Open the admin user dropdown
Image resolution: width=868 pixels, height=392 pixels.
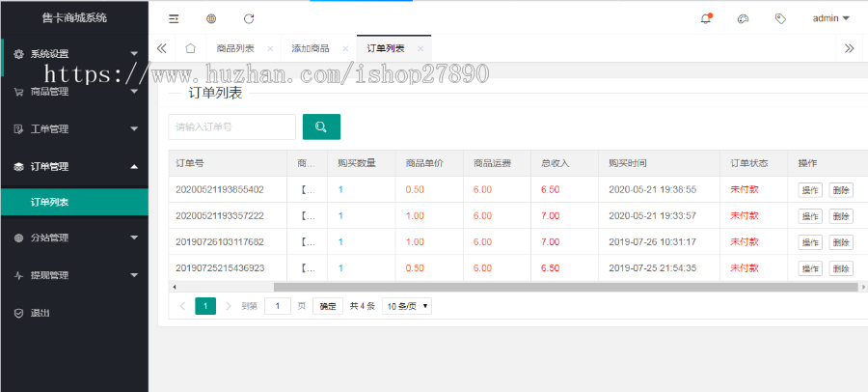[x=830, y=18]
